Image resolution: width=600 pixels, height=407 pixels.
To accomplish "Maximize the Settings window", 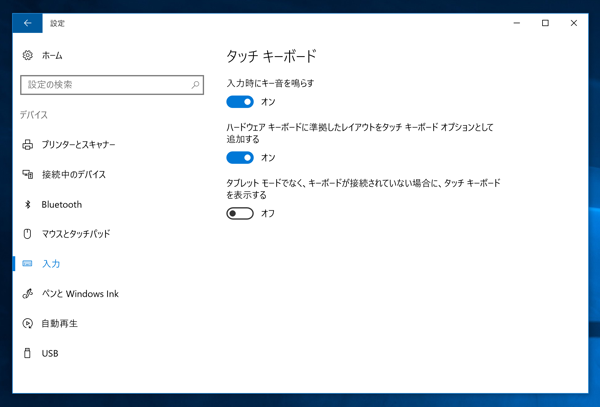I will [545, 23].
